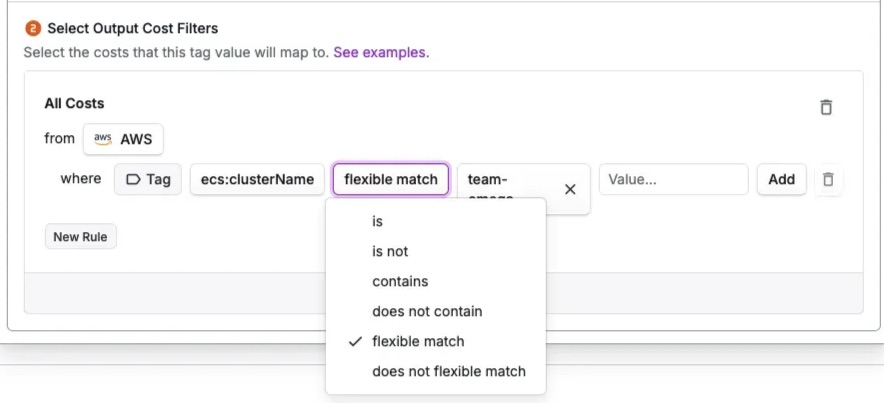
Task: Delete the ecs:clusterName rule row
Action: [828, 179]
